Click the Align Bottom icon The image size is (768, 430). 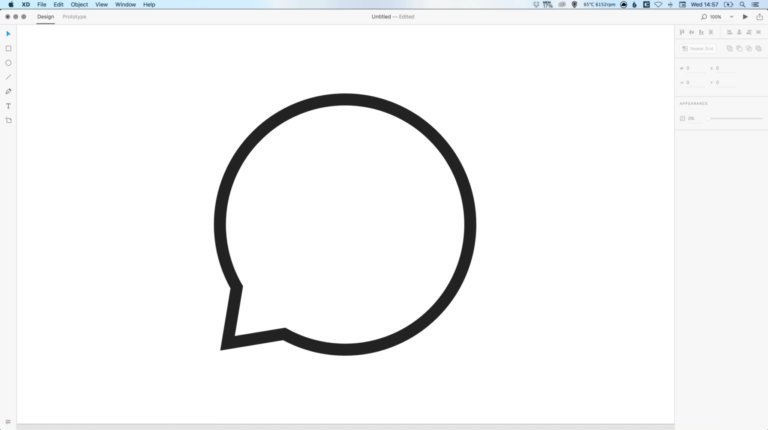[x=701, y=32]
